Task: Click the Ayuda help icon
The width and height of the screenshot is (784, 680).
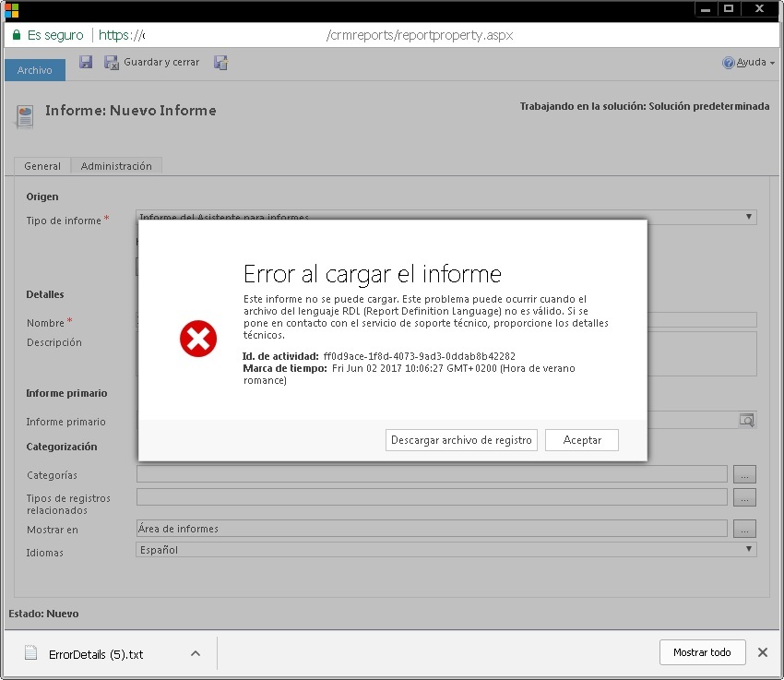Action: 729,63
